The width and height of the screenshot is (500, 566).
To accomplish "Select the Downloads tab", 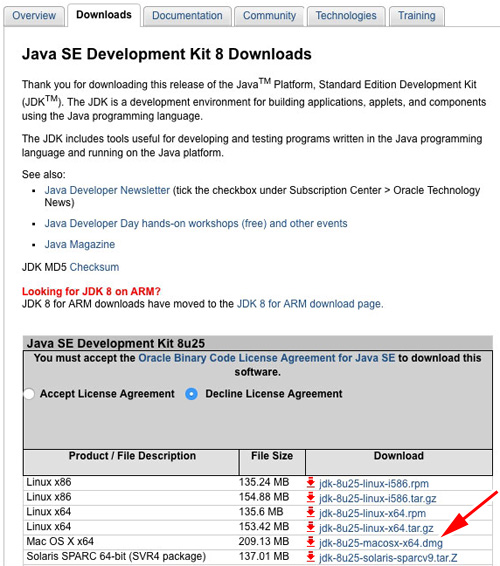I will point(104,15).
